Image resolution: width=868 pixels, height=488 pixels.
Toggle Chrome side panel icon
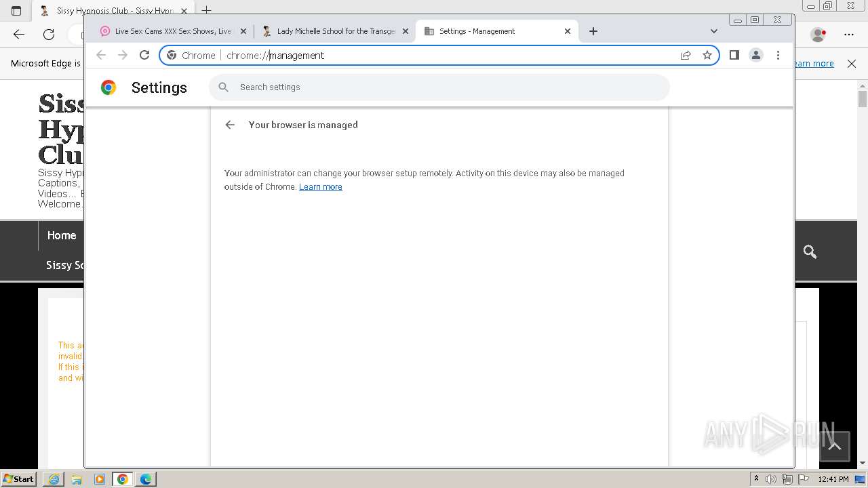[x=734, y=55]
